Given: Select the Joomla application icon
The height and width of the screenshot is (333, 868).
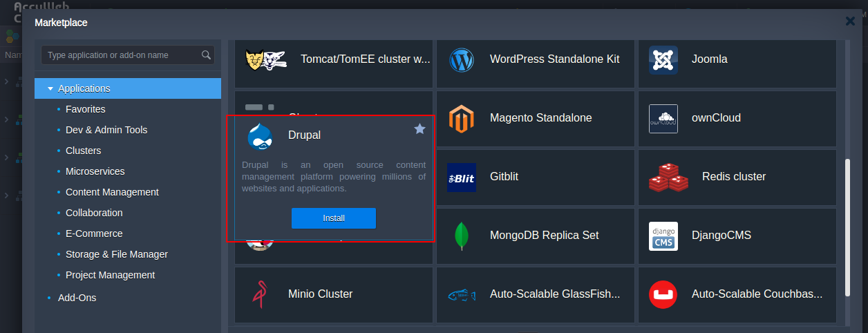Looking at the screenshot, I should point(663,59).
